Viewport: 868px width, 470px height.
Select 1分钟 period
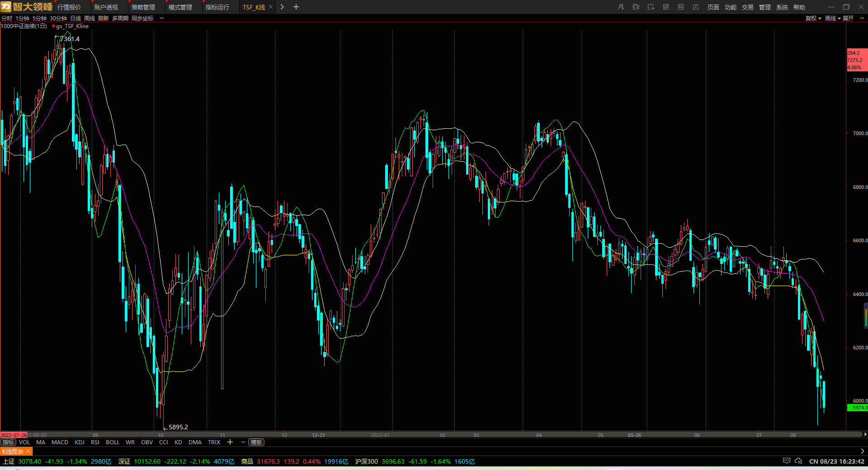point(23,19)
